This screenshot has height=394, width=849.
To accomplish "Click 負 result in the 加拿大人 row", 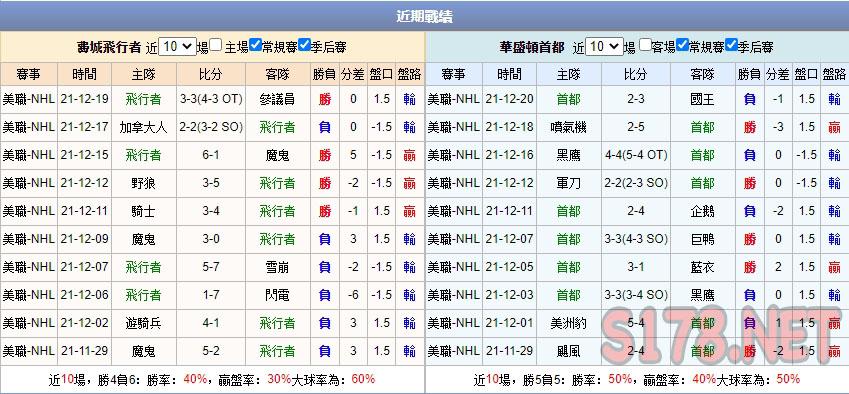I will [324, 127].
